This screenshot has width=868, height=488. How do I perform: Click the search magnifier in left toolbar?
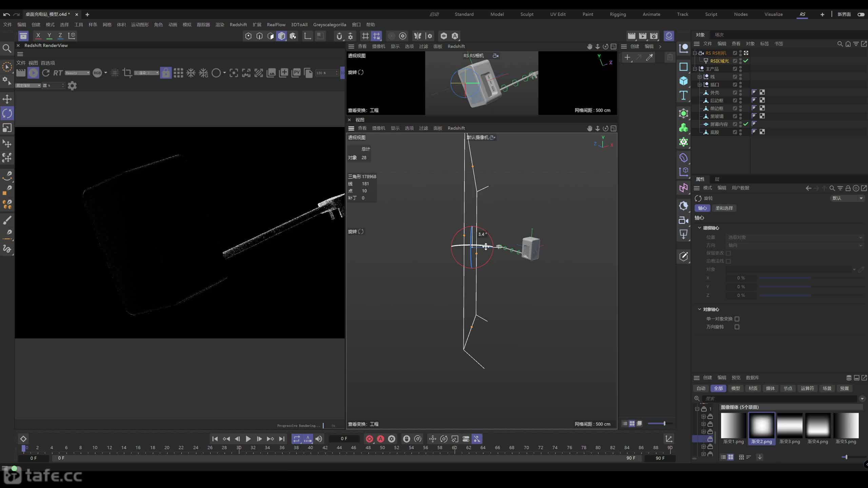click(x=7, y=49)
